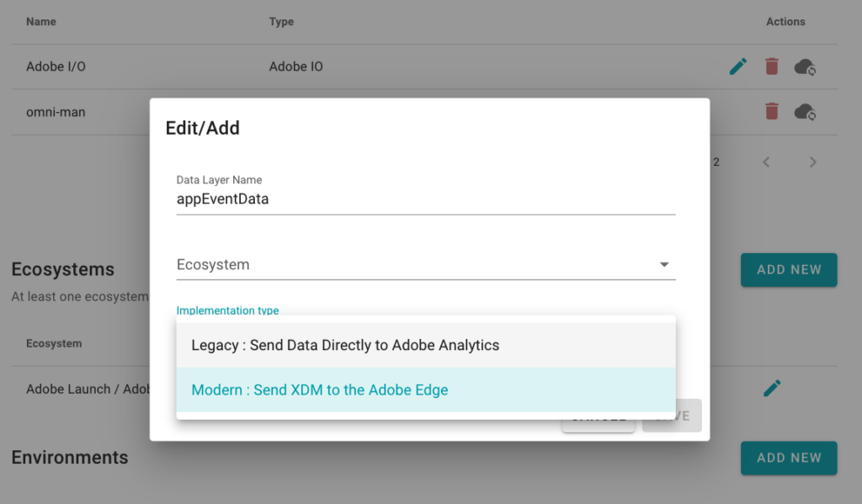Click the cloud icon for omni-man

[806, 112]
